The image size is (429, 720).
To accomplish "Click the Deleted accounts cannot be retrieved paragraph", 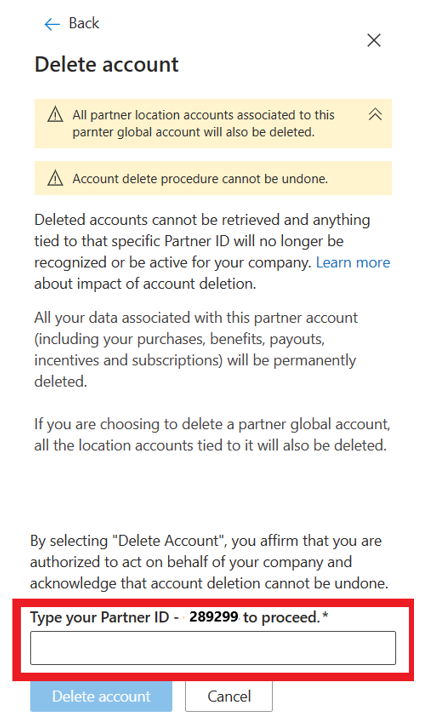I will 212,252.
